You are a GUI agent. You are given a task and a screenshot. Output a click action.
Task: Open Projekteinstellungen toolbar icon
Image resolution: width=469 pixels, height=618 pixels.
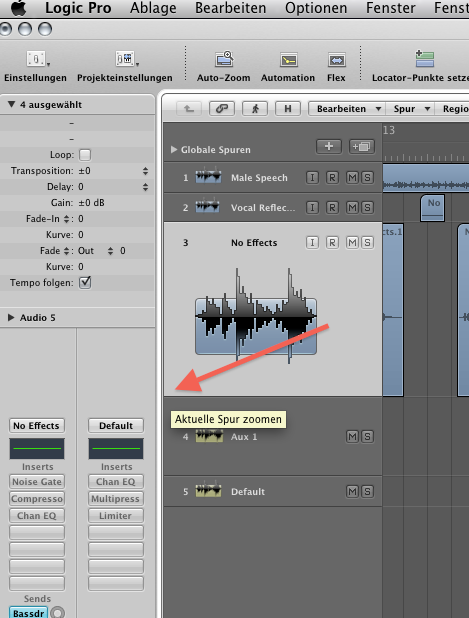tap(125, 59)
